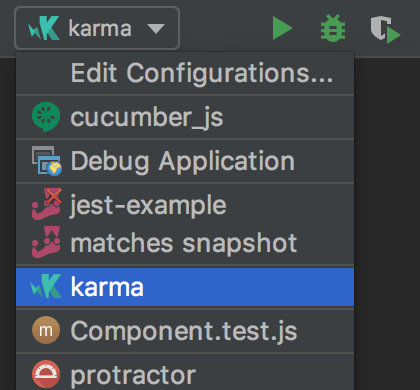The width and height of the screenshot is (420, 390).
Task: Select the Debug Application configuration
Action: coord(185,161)
